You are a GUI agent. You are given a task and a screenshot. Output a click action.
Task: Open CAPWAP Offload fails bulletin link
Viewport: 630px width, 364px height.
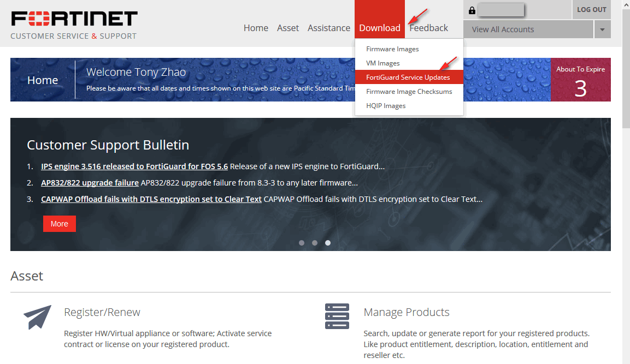[151, 199]
